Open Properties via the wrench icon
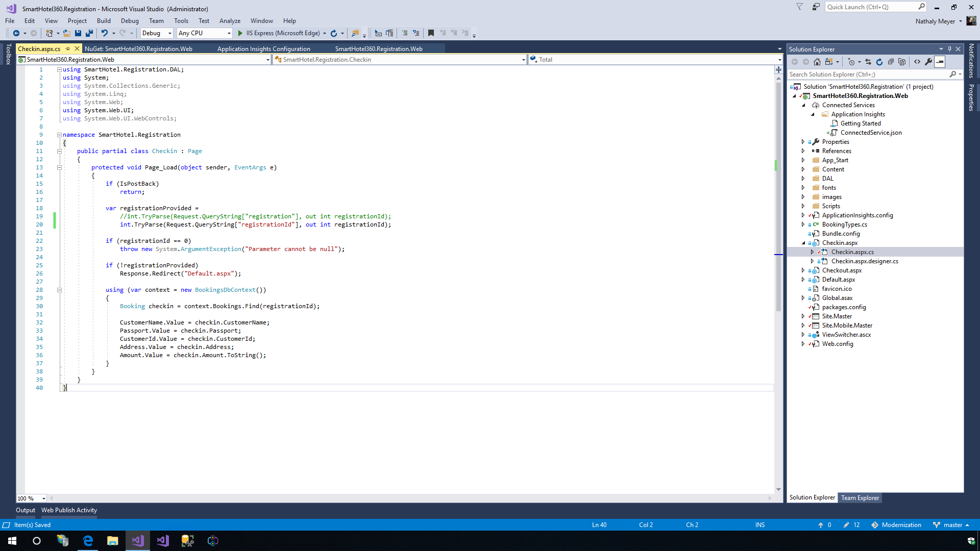Viewport: 980px width, 551px height. click(x=928, y=62)
